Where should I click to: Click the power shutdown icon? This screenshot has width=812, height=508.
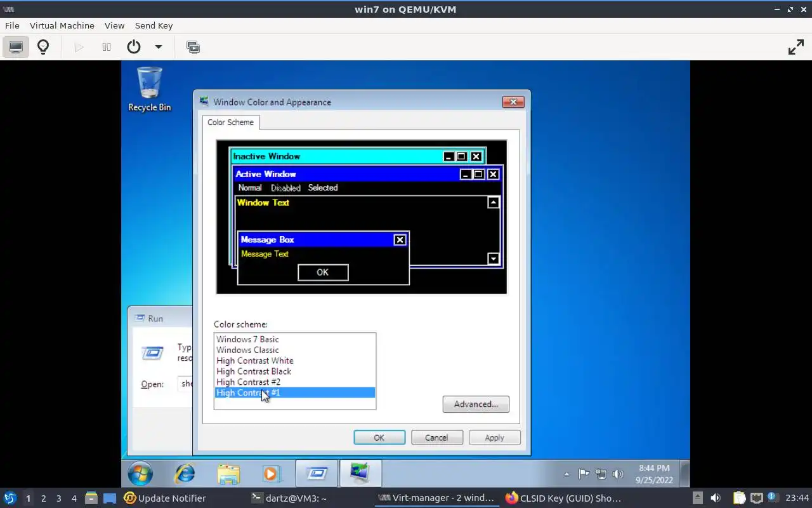click(x=133, y=47)
